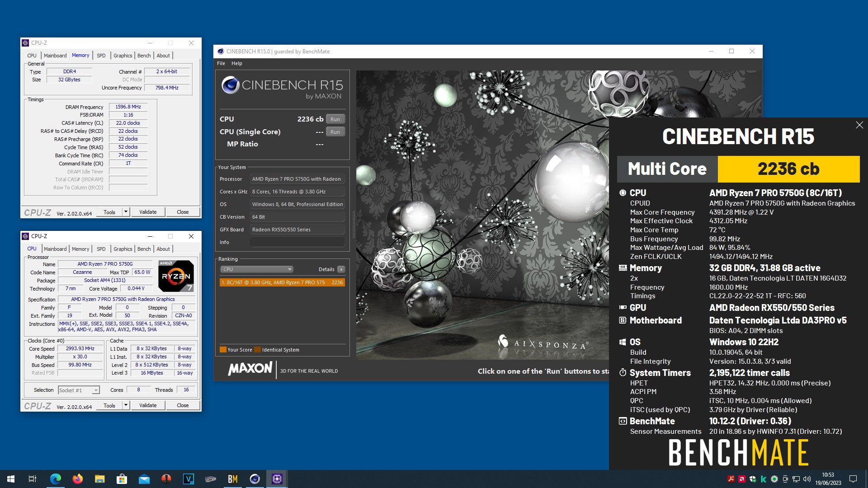Click the taskbar clock showing 10:53
This screenshot has height=488, width=868.
pos(828,479)
